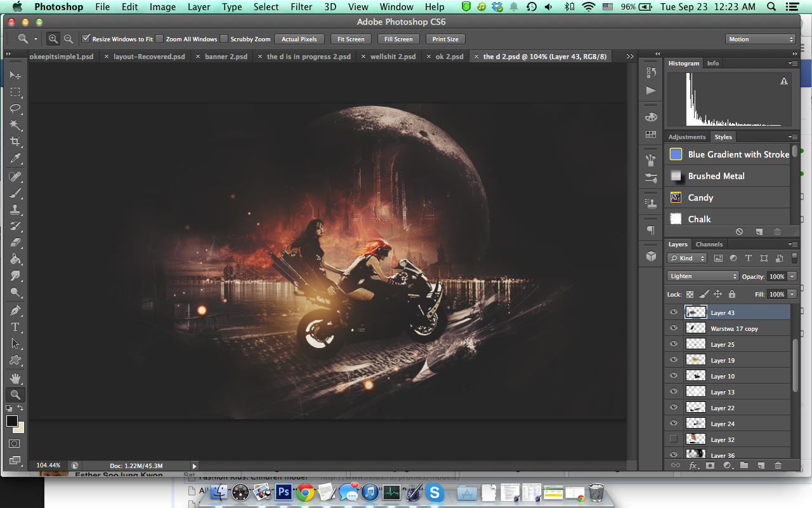812x508 pixels.
Task: Apply Blue Gradient with Stroke style
Action: [728, 154]
